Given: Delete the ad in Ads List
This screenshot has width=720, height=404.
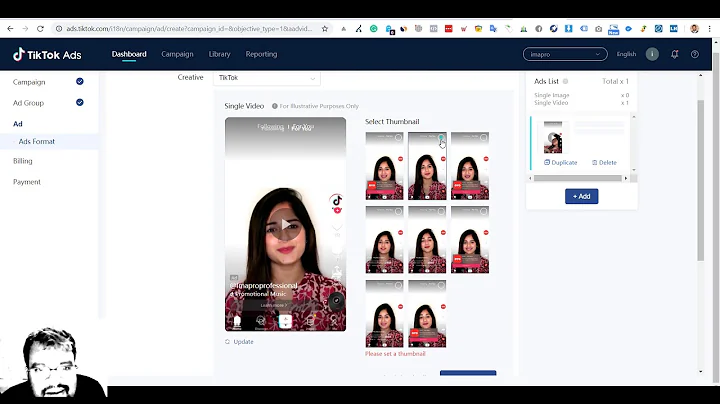Looking at the screenshot, I should tap(604, 163).
